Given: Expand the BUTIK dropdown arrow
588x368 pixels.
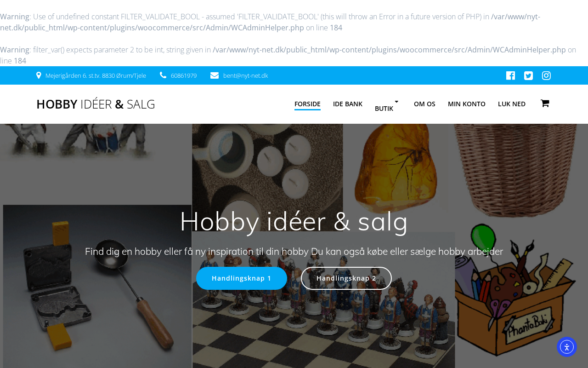Looking at the screenshot, I should [396, 102].
